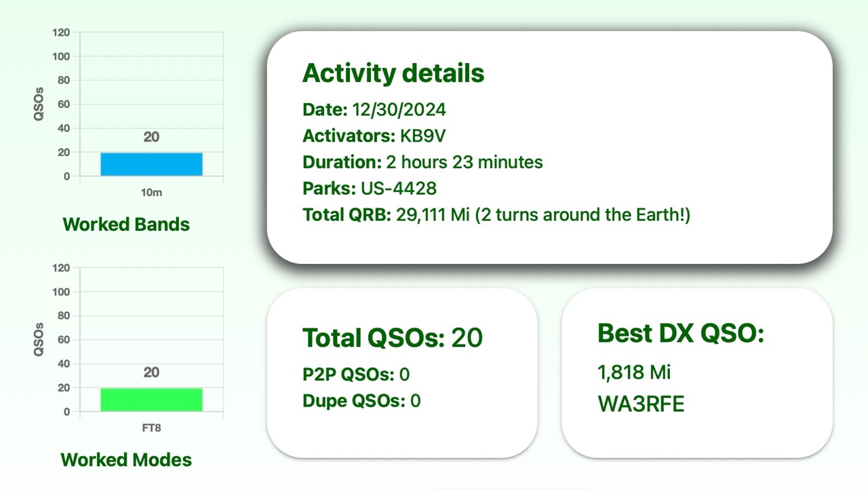The width and height of the screenshot is (868, 490).
Task: Select the P2P QSOs: 0 line
Action: 356,374
